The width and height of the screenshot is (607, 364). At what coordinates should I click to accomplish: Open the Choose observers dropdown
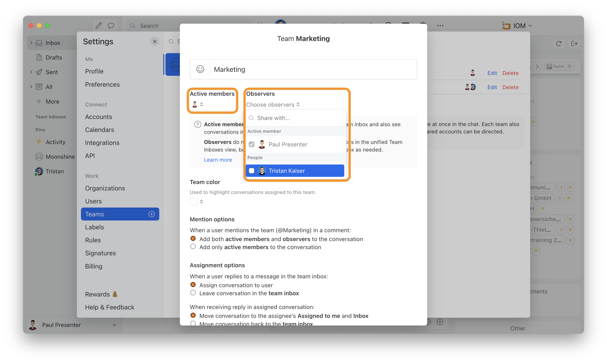[x=273, y=105]
